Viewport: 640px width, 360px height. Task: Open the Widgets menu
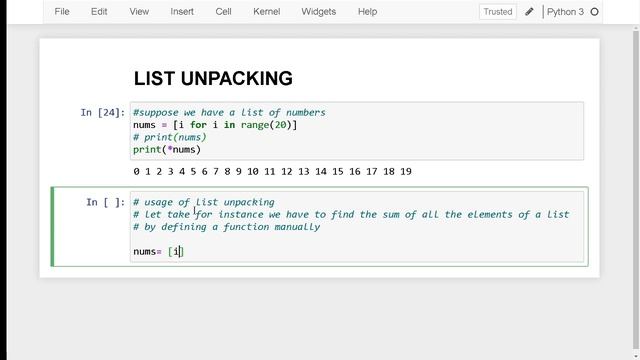pos(318,11)
